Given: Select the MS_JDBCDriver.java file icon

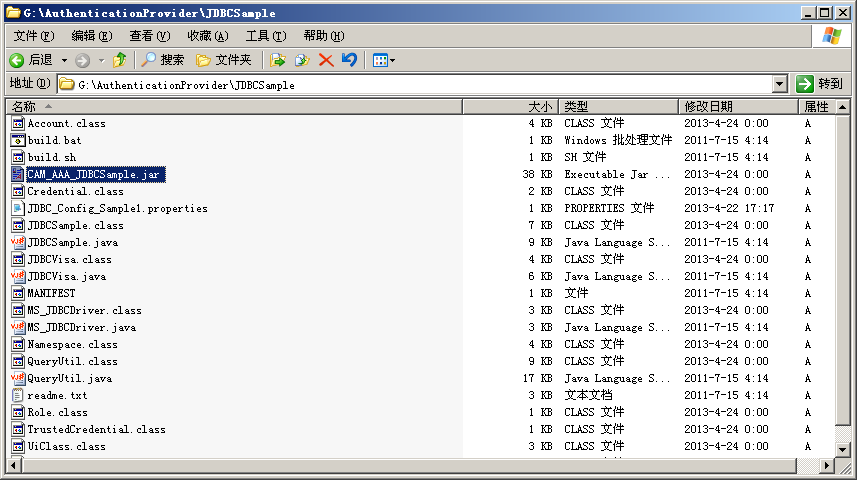Looking at the screenshot, I should coord(18,327).
